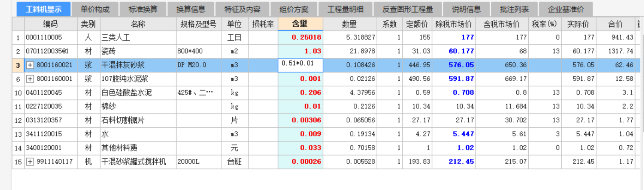Click the 工日 unit cell
The width and height of the screenshot is (644, 190).
pyautogui.click(x=234, y=38)
